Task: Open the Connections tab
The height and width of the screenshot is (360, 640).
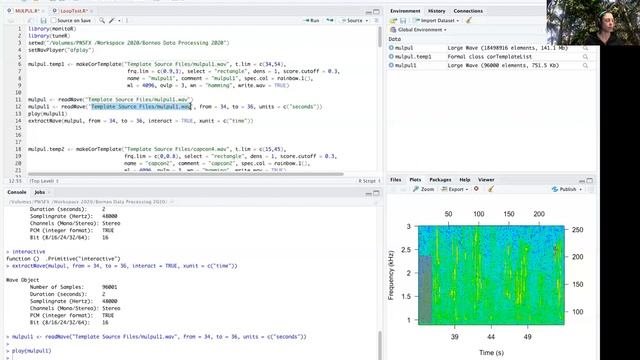Action: click(x=468, y=11)
